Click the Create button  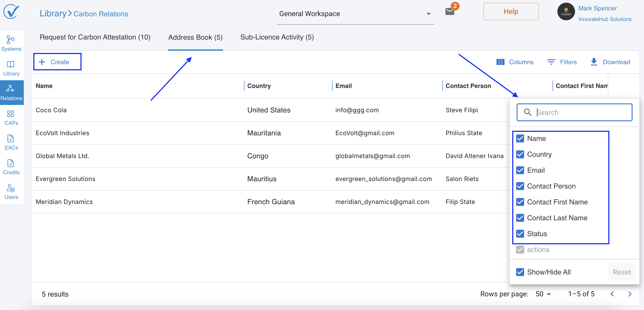[x=57, y=62]
